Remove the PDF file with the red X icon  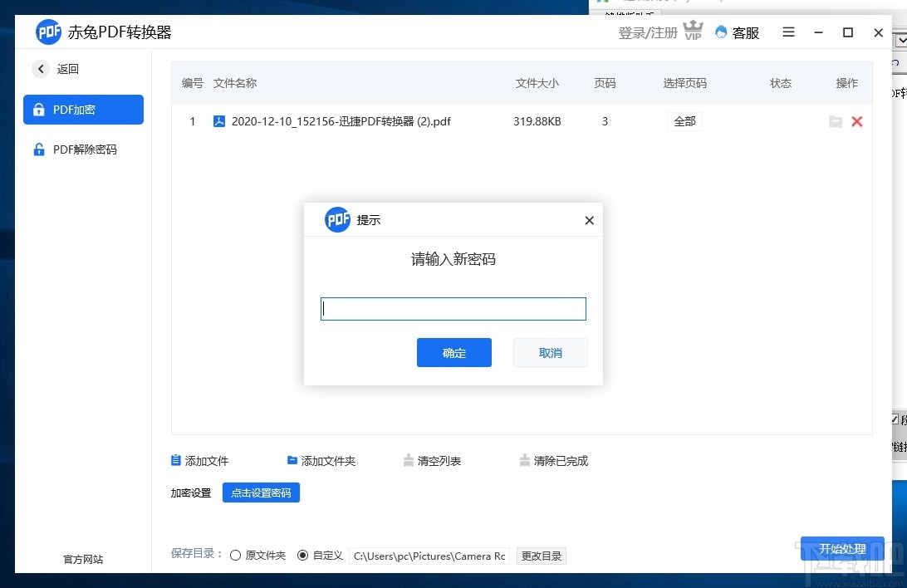[x=857, y=121]
